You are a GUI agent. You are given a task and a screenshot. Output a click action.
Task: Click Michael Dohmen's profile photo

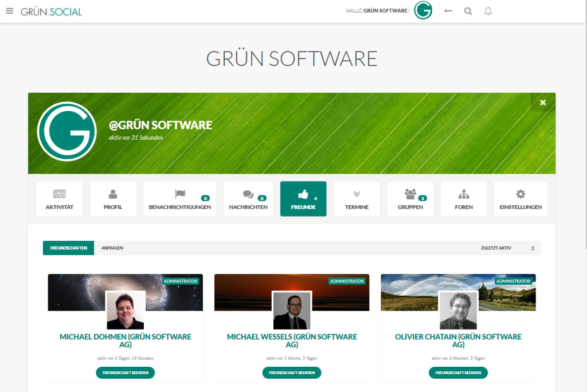click(x=126, y=311)
